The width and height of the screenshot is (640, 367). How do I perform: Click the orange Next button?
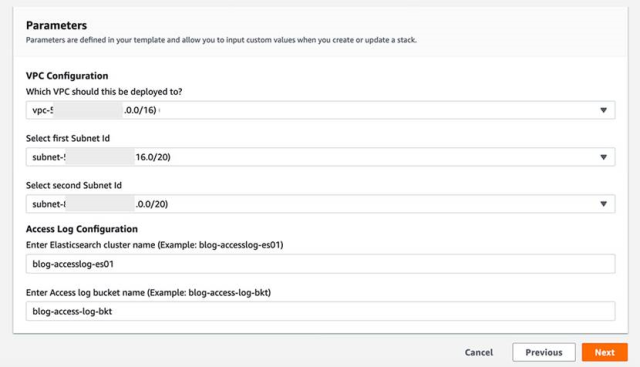604,352
